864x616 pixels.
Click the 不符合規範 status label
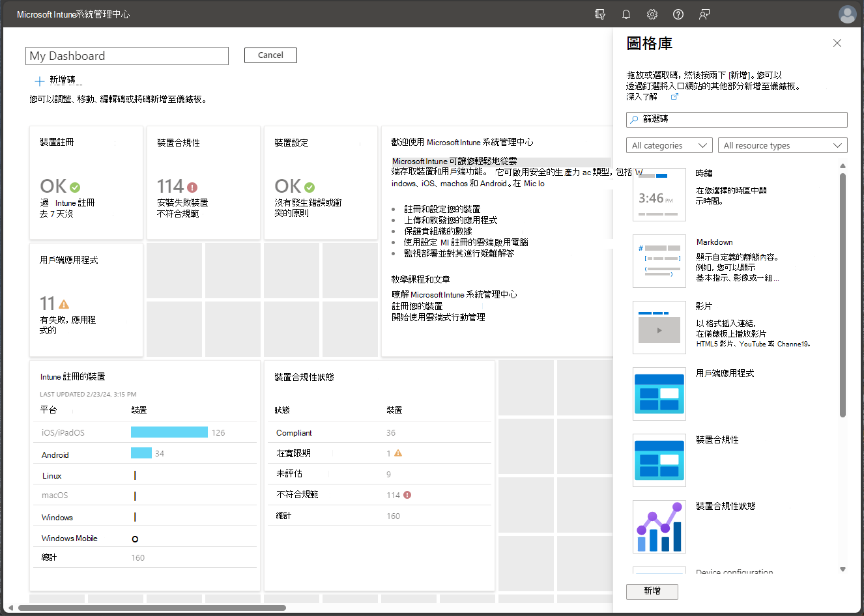pyautogui.click(x=297, y=495)
